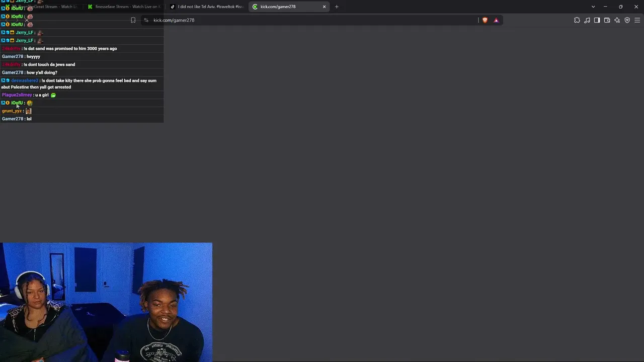Minimize the browser window
The height and width of the screenshot is (362, 644).
tap(605, 7)
